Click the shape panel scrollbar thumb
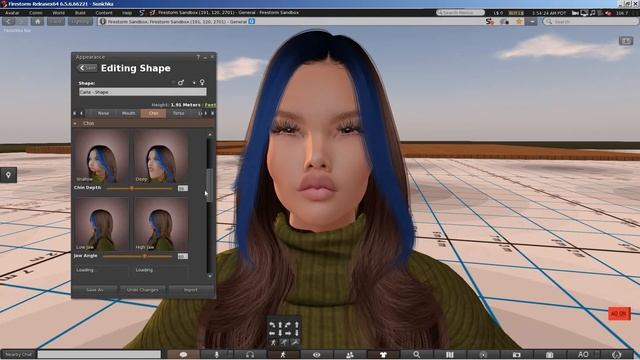 click(209, 185)
